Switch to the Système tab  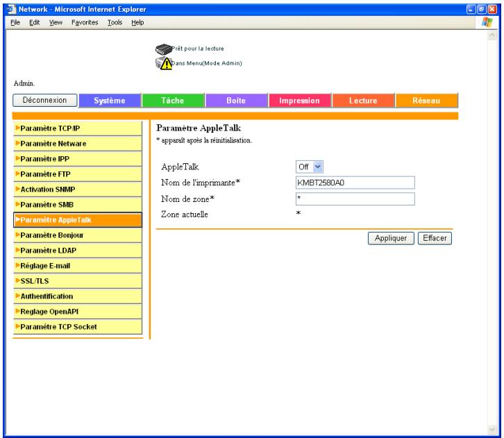click(110, 101)
